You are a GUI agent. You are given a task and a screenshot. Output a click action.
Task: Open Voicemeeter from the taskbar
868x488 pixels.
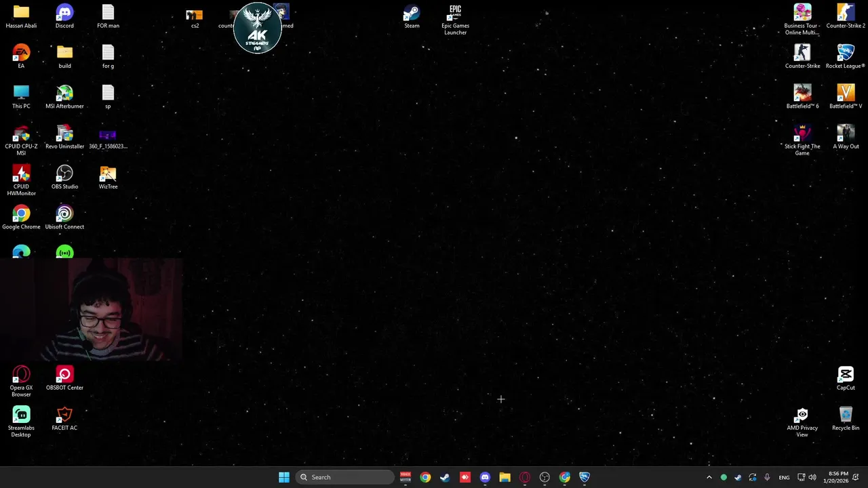(x=406, y=477)
